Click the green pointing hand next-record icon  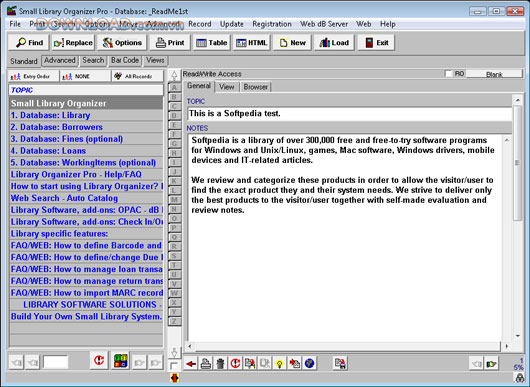(x=491, y=364)
